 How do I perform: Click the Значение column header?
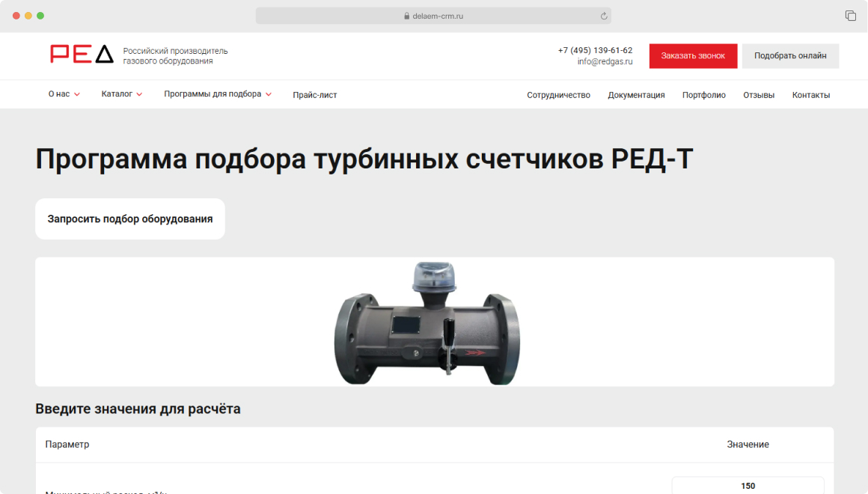(x=748, y=444)
